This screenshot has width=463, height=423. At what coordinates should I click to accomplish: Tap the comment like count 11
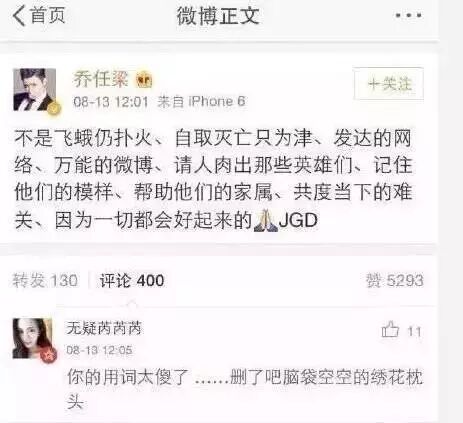tap(414, 332)
